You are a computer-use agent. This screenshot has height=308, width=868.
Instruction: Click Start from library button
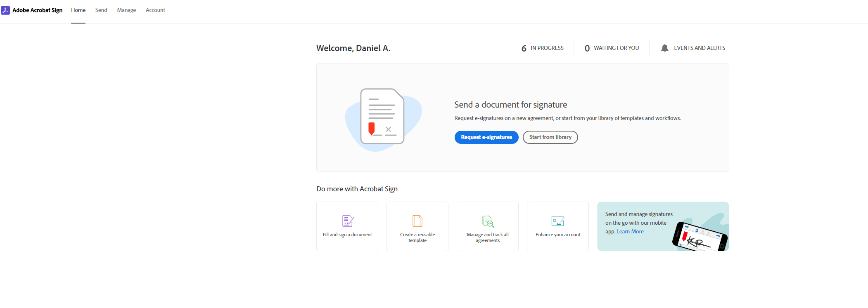(x=550, y=137)
